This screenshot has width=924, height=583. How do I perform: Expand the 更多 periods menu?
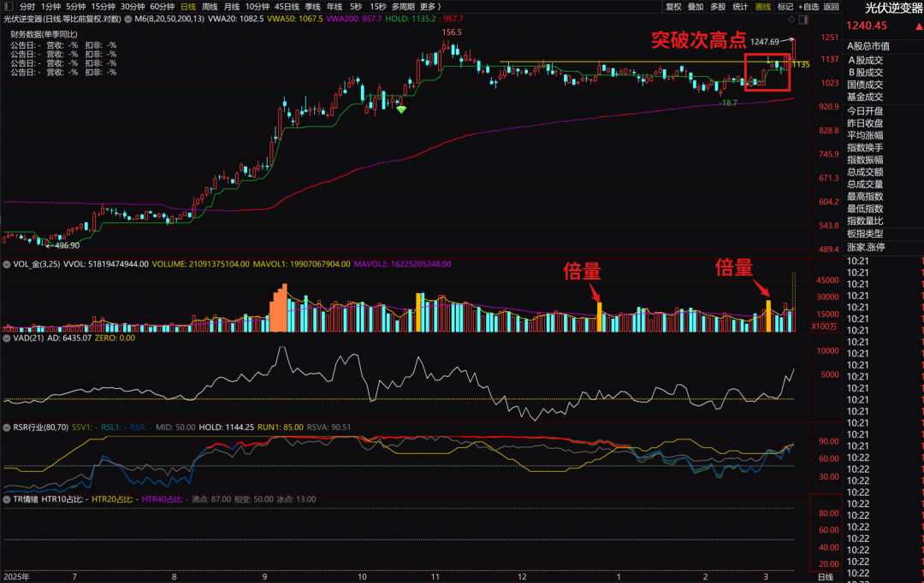430,7
